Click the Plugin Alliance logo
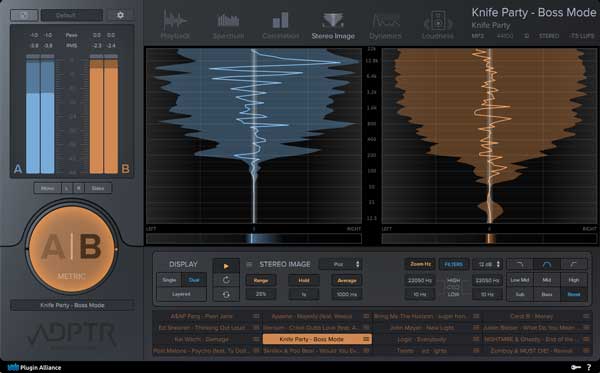The image size is (600, 373). [34, 368]
